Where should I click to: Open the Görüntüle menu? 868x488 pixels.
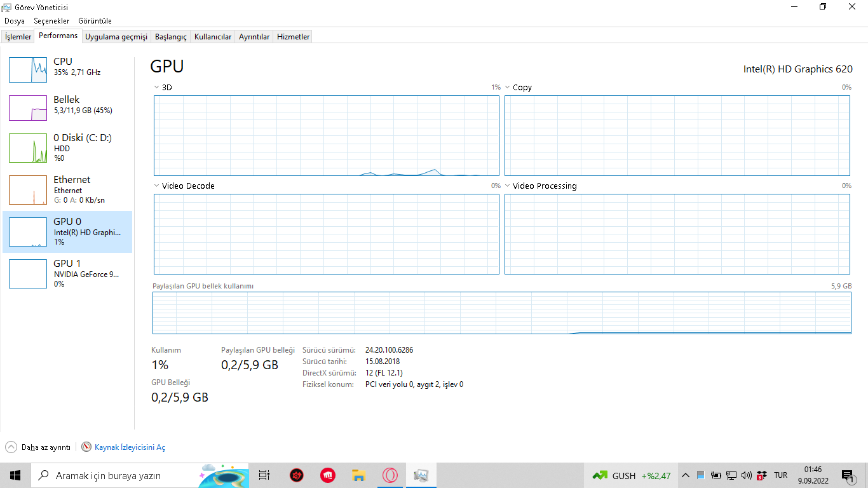tap(95, 21)
